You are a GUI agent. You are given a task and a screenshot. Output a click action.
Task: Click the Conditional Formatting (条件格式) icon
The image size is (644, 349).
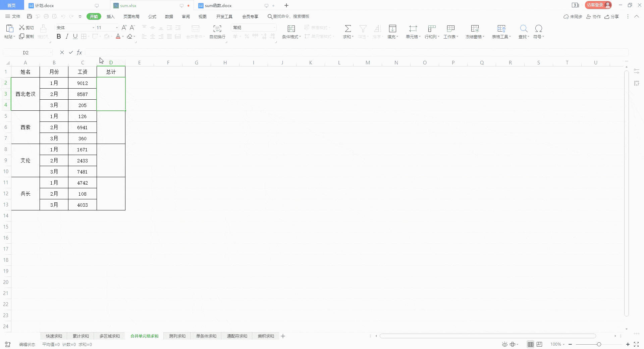click(x=291, y=29)
